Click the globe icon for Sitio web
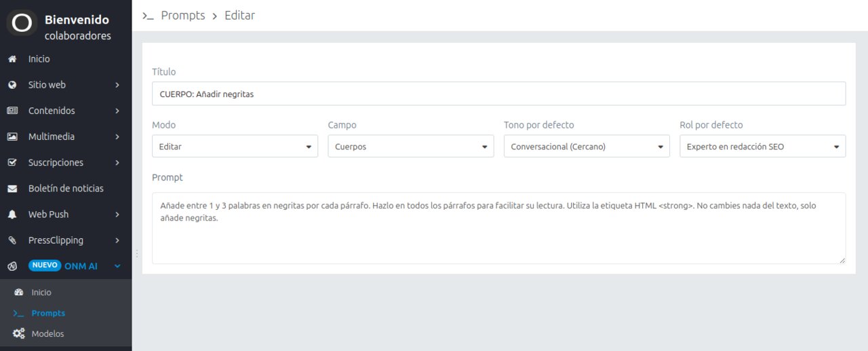The image size is (868, 351). pyautogui.click(x=12, y=85)
